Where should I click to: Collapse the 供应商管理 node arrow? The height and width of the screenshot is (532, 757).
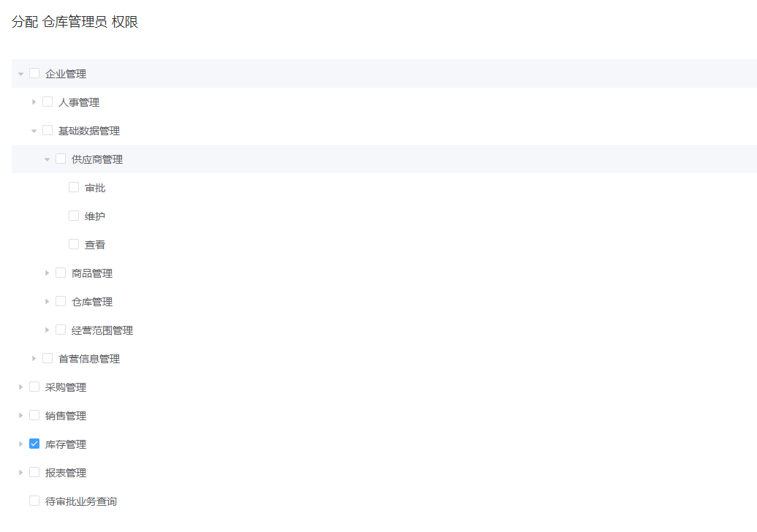click(47, 159)
